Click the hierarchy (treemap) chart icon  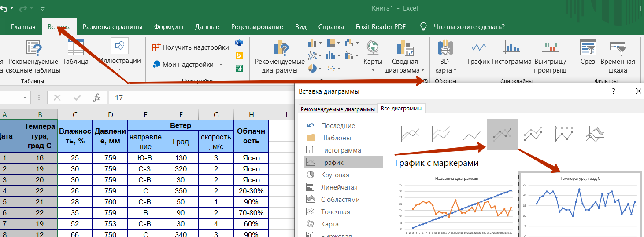pos(331,43)
